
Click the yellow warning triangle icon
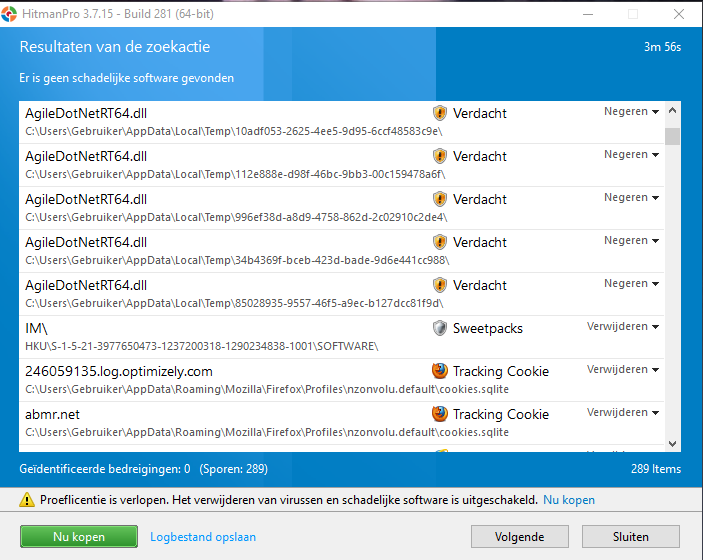[27, 499]
